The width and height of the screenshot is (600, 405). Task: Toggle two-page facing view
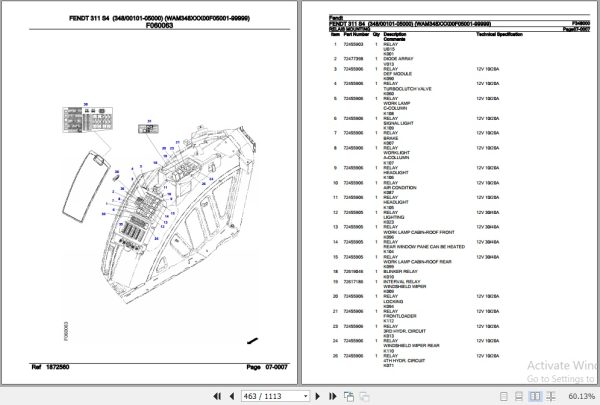(535, 397)
